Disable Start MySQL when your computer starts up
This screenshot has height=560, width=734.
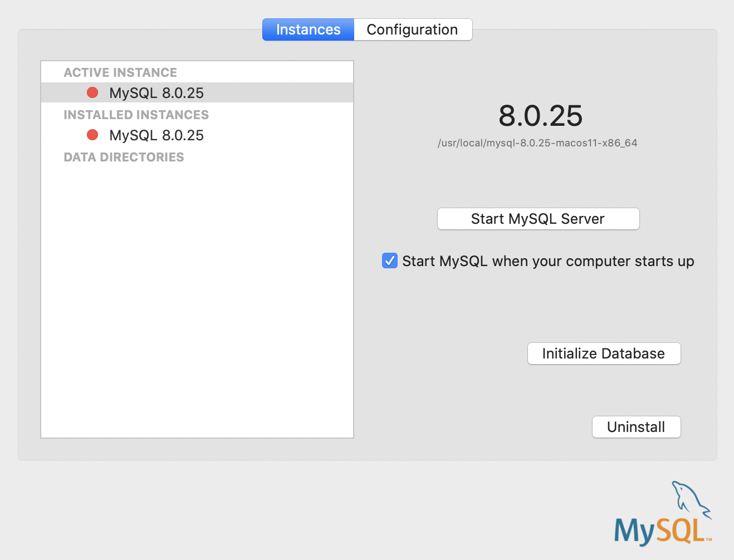[390, 261]
